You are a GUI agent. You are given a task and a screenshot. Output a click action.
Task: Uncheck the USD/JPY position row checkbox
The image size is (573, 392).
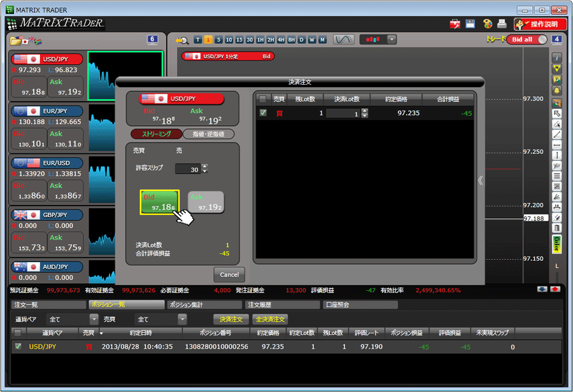click(18, 346)
